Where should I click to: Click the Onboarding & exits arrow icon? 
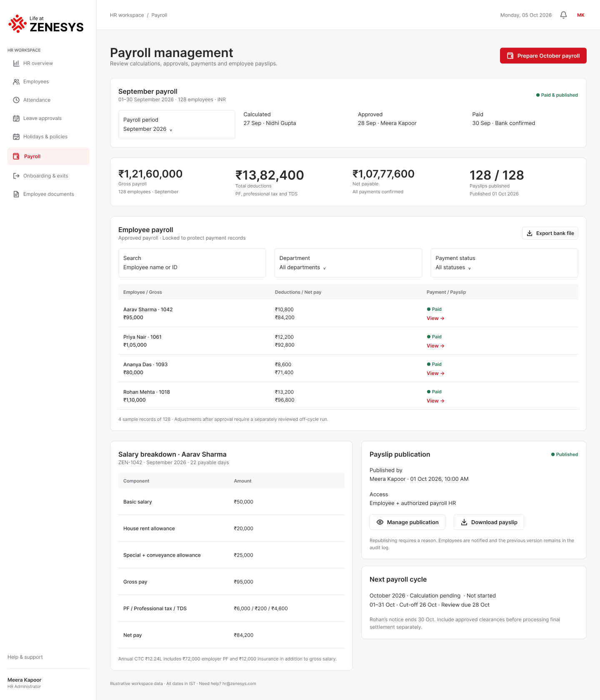(16, 176)
